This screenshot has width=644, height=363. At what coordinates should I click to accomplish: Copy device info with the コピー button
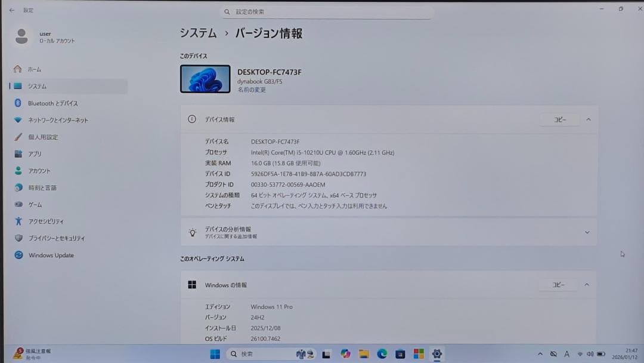click(x=559, y=119)
